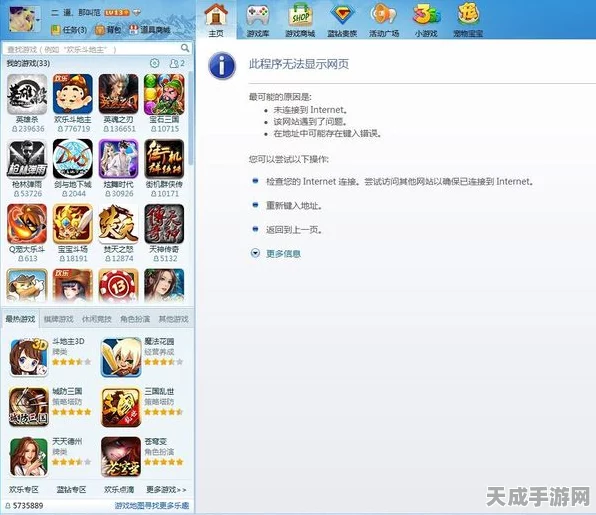
Task: Open the 蓝钻贵族 blue diamond tab
Action: coord(342,20)
